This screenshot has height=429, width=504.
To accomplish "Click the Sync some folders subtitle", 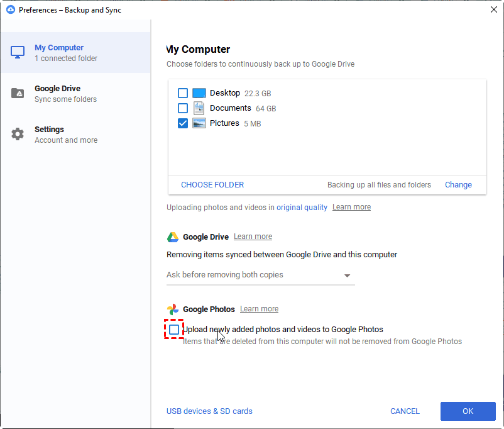I will pos(65,99).
